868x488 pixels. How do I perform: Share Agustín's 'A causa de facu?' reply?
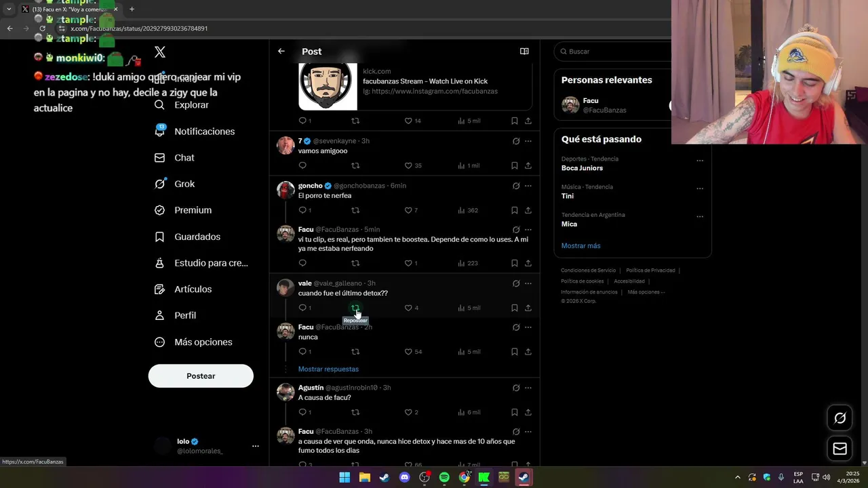[x=528, y=412]
